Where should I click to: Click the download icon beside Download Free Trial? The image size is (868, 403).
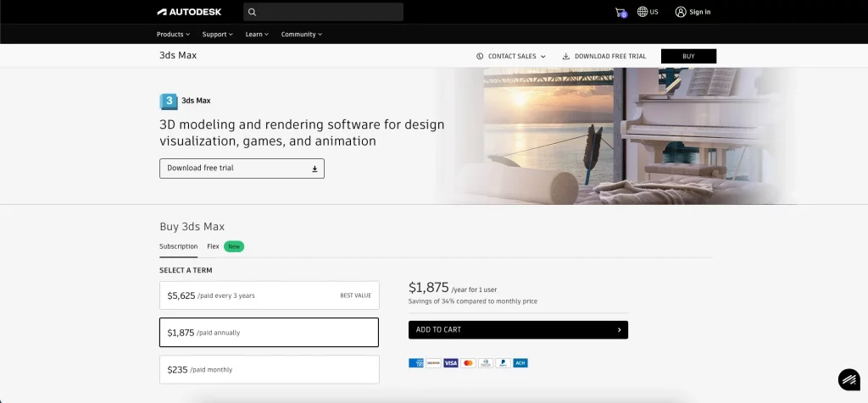tap(565, 57)
